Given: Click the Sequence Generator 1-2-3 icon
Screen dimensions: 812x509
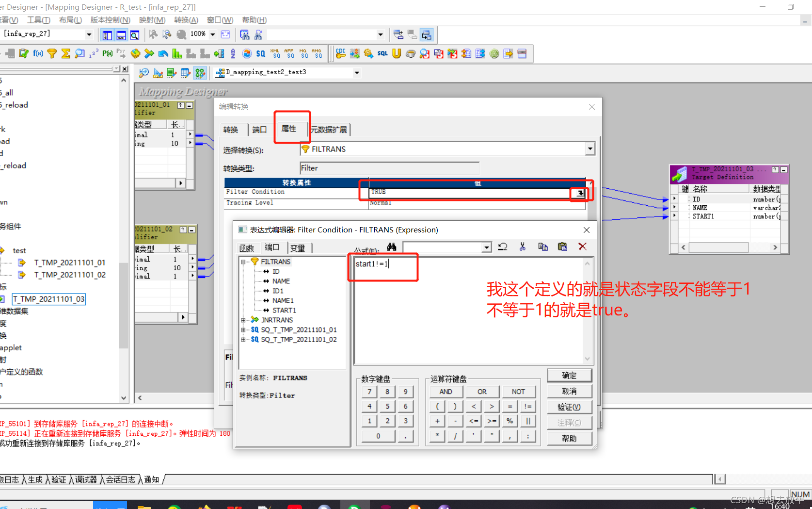Looking at the screenshot, I should 94,53.
